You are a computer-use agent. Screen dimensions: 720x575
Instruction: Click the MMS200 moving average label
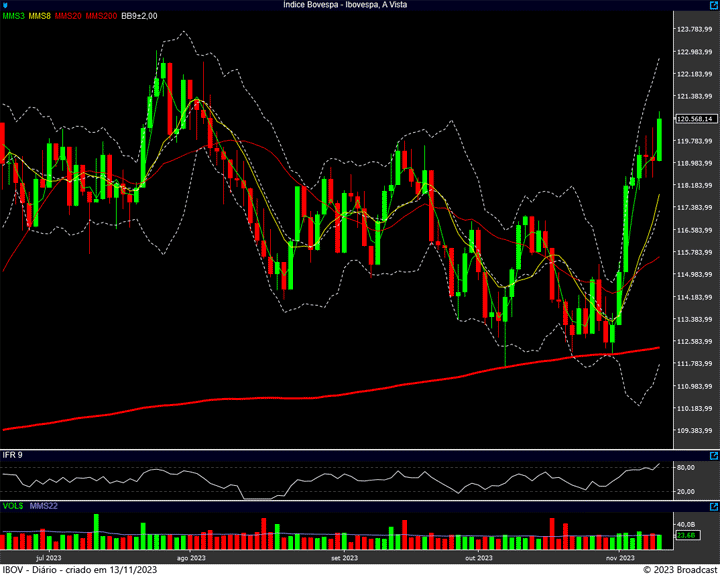100,16
